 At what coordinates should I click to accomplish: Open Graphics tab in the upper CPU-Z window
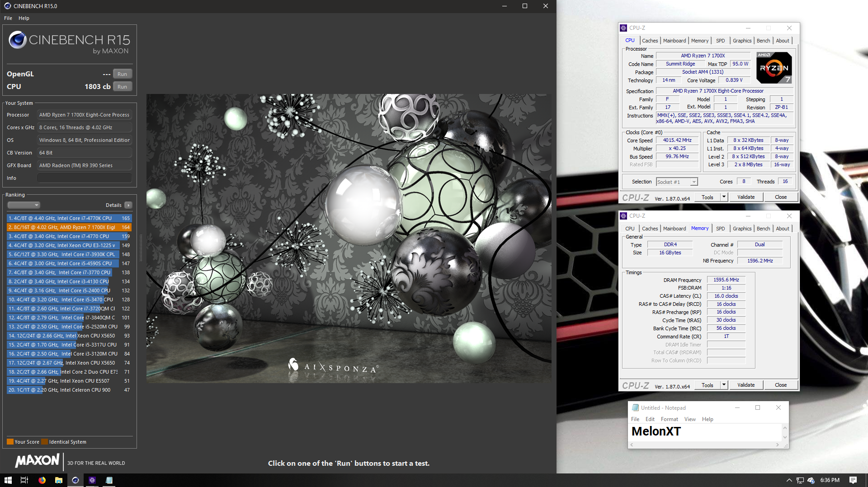(x=742, y=41)
